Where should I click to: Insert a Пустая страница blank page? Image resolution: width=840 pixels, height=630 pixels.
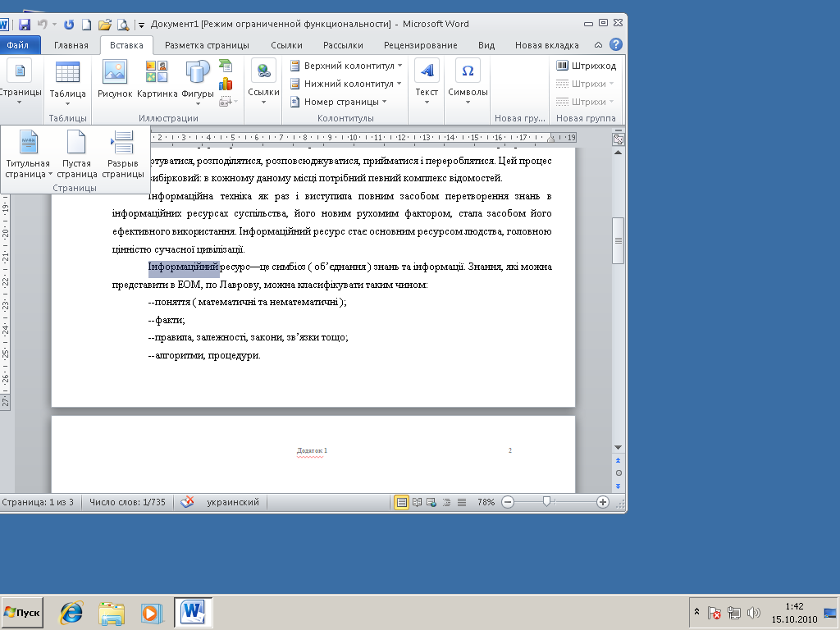pos(76,154)
